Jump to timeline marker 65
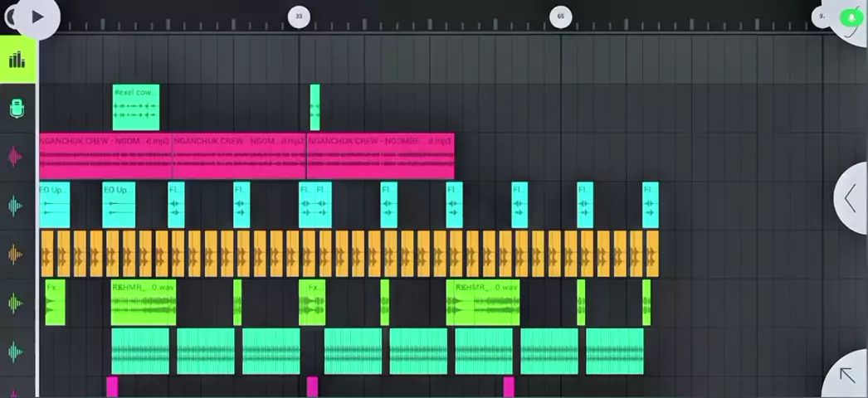 point(561,16)
